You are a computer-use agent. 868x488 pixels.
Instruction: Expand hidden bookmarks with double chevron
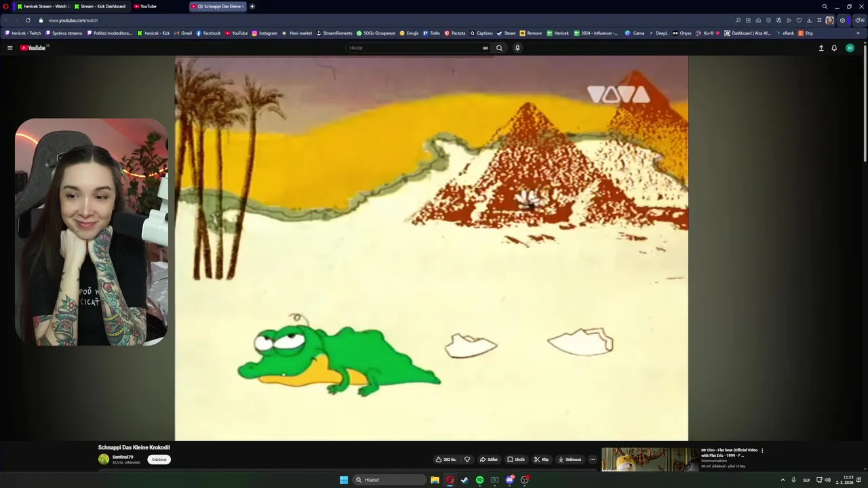(x=858, y=33)
